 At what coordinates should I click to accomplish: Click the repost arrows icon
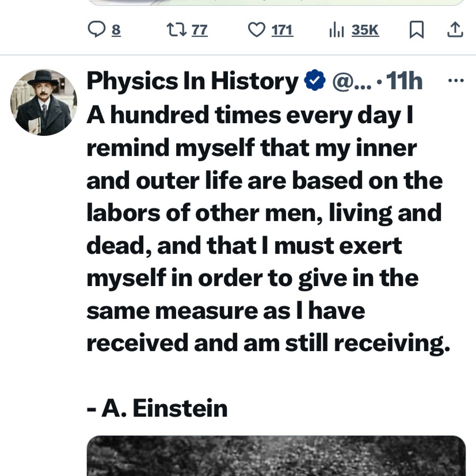click(173, 30)
